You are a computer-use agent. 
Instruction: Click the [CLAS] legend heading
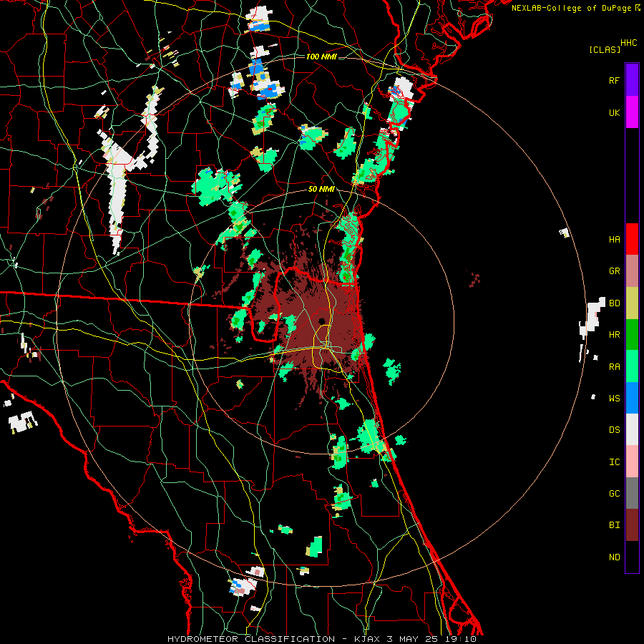[605, 49]
